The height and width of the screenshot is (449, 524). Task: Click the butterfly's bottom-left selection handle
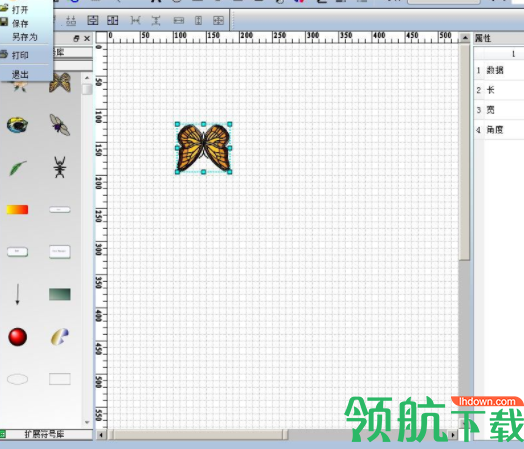click(x=177, y=172)
